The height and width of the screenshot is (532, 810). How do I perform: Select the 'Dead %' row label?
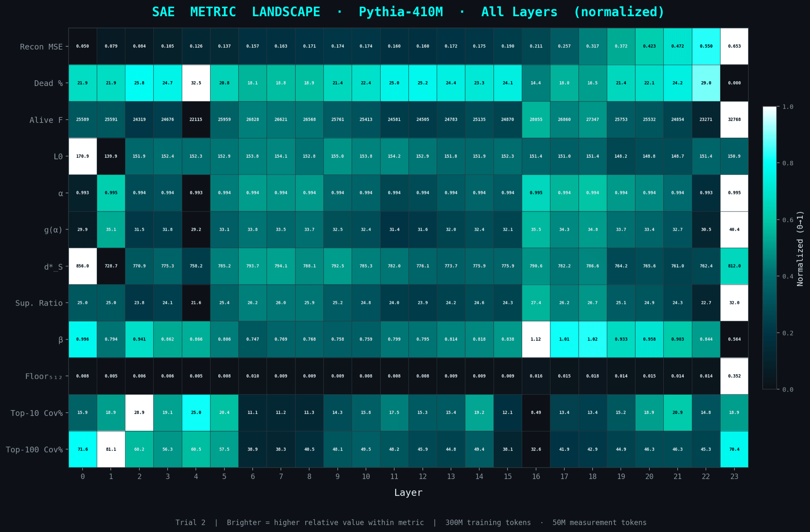coord(48,83)
